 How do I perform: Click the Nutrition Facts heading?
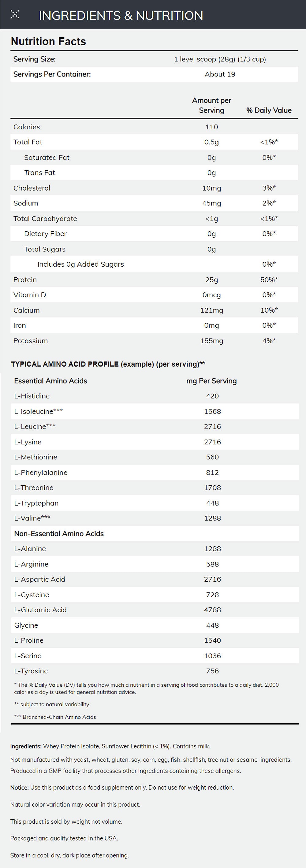coord(48,42)
